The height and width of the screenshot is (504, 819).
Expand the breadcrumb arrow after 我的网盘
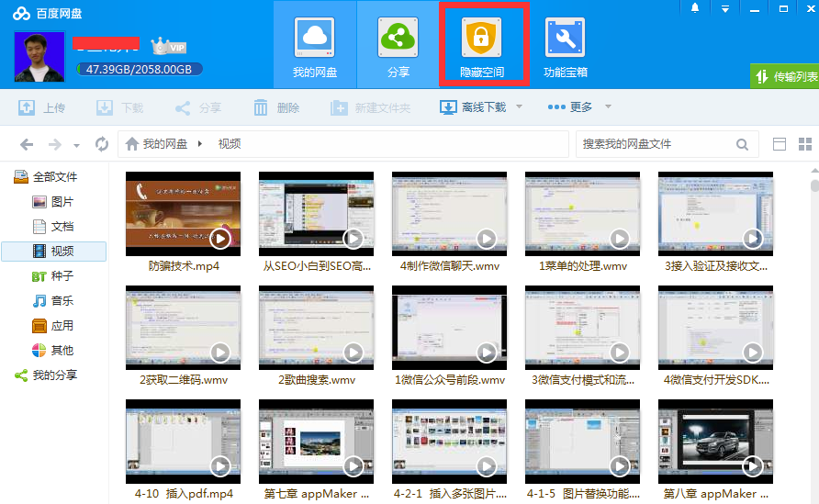[199, 143]
